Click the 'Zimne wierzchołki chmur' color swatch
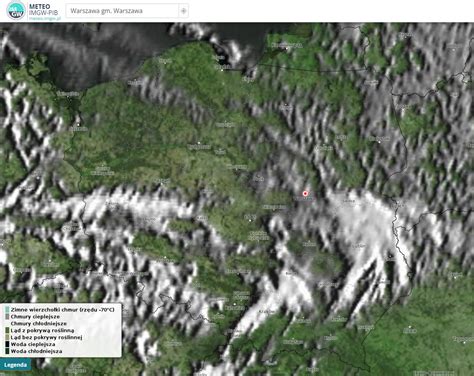This screenshot has width=474, height=376. coord(7,310)
